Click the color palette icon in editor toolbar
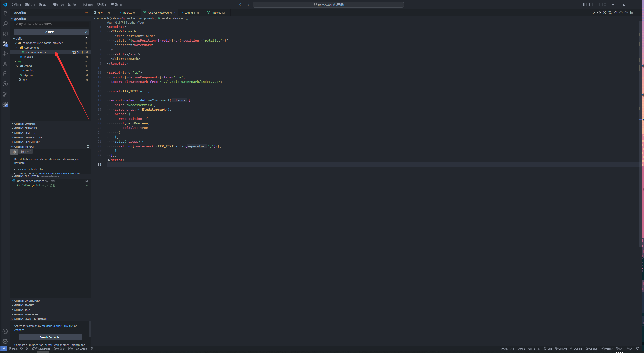The width and height of the screenshot is (644, 353). tap(599, 13)
